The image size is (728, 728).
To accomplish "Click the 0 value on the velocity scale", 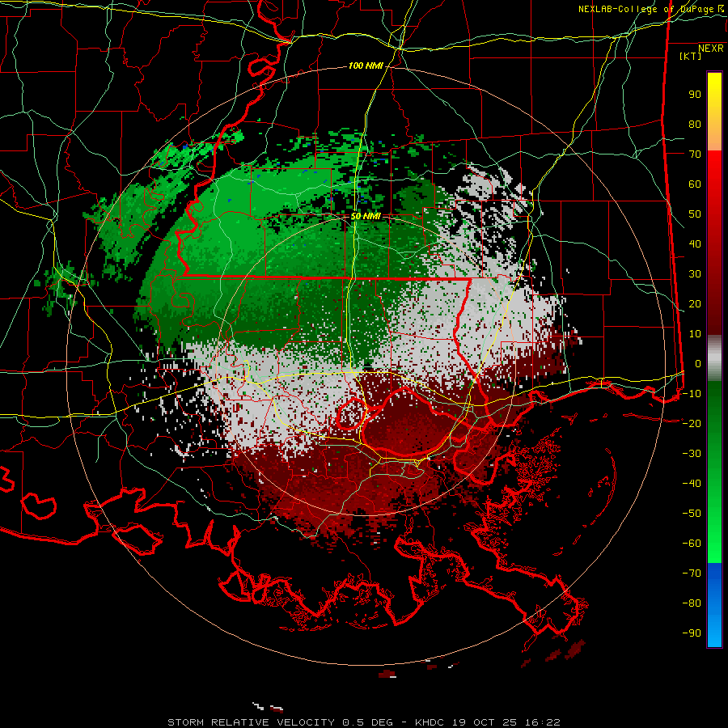I will pos(698,364).
